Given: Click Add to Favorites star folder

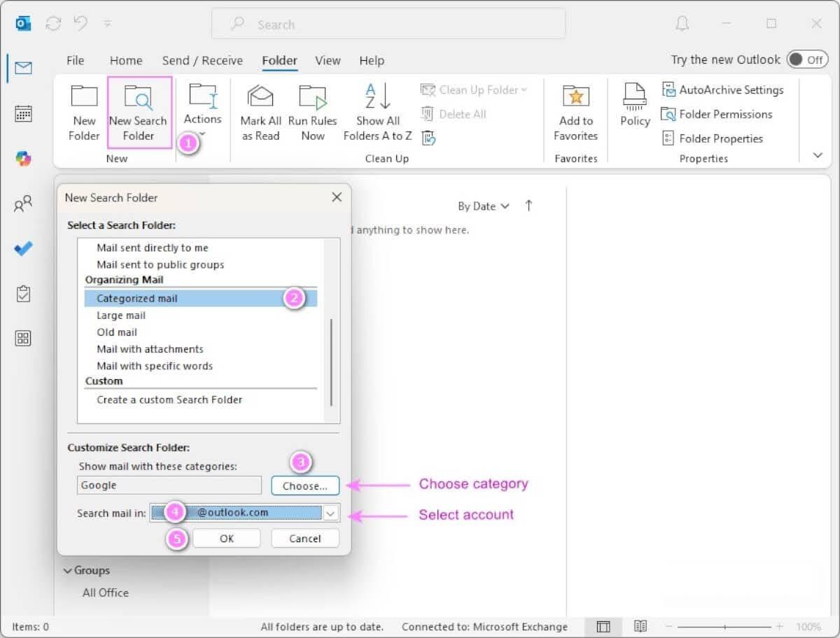Looking at the screenshot, I should 576,113.
